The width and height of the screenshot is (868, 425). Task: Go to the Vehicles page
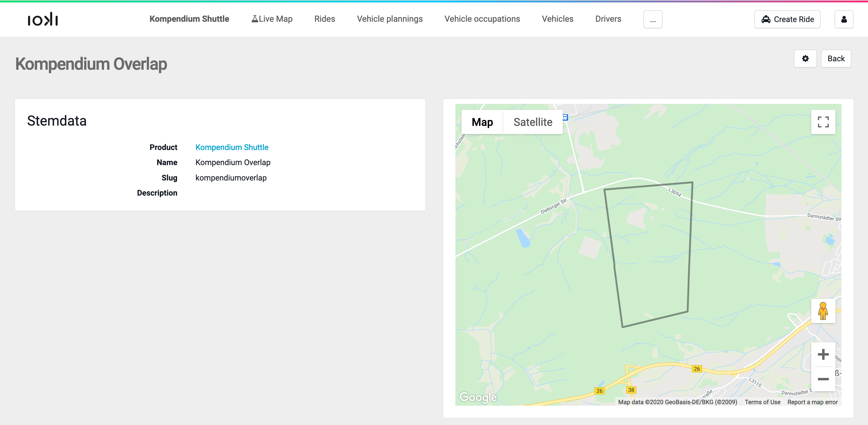coord(557,19)
